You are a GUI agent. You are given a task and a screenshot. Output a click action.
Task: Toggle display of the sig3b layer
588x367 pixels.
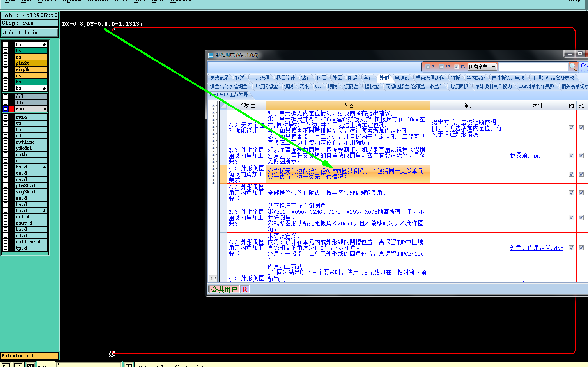coord(5,69)
